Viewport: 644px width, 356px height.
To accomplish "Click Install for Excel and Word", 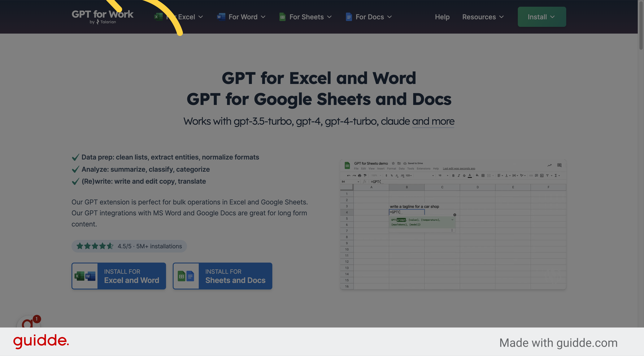I will pyautogui.click(x=119, y=276).
